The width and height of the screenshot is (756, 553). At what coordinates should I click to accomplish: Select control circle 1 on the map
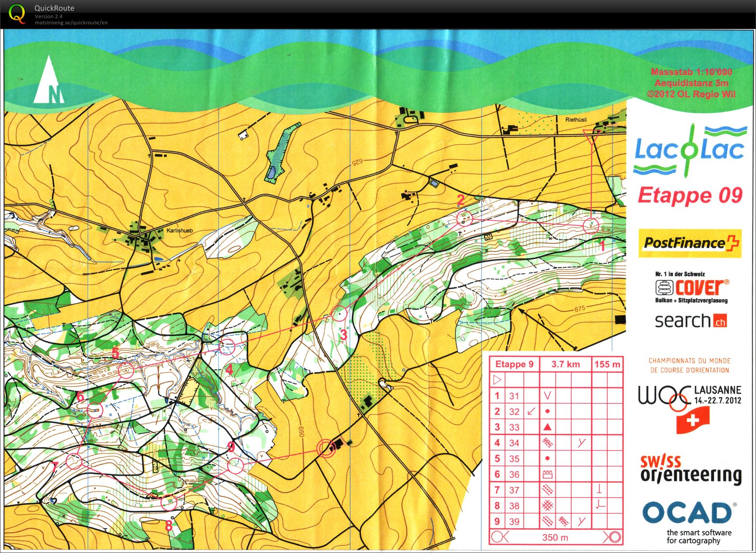coord(591,226)
